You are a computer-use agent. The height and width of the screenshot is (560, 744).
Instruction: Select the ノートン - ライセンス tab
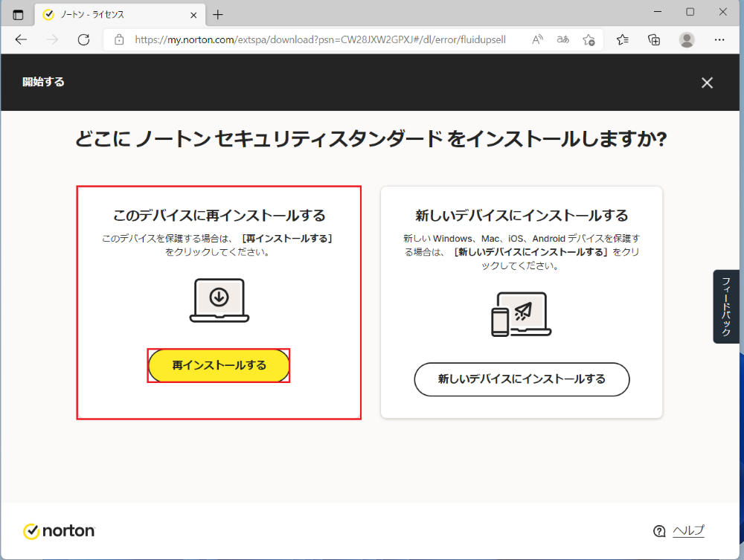[x=120, y=15]
